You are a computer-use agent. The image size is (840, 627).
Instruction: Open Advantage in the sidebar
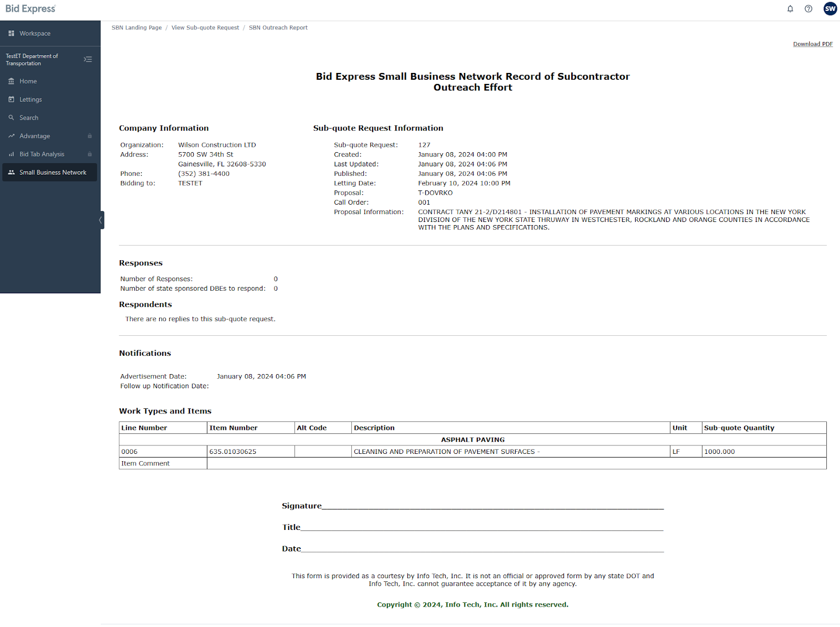pos(35,136)
